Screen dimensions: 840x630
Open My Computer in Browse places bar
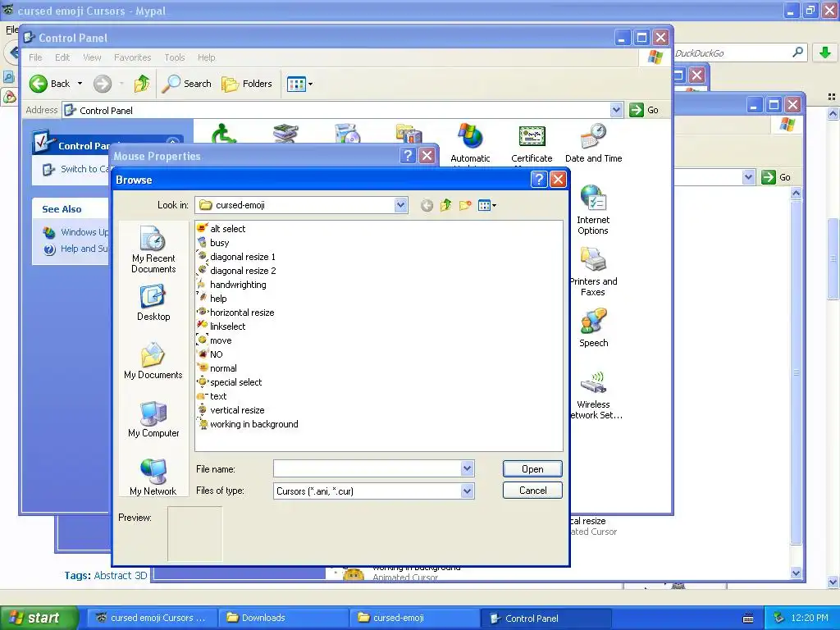coord(153,419)
